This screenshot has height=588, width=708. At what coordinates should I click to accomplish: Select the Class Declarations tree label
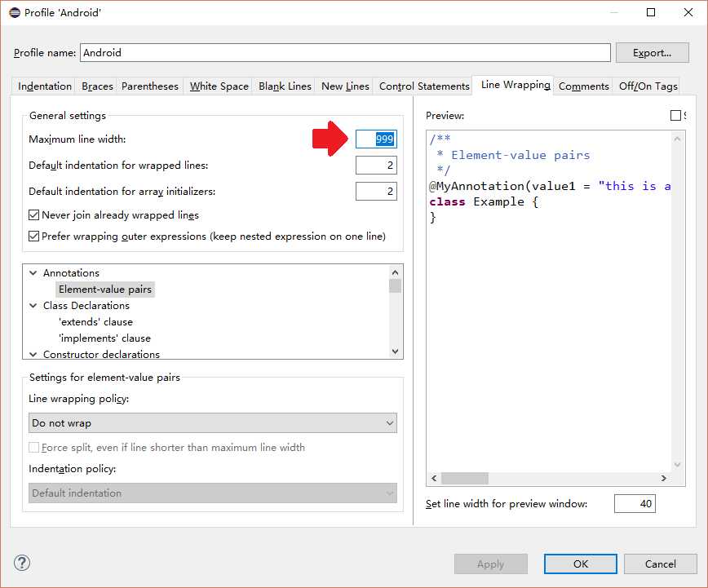86,305
